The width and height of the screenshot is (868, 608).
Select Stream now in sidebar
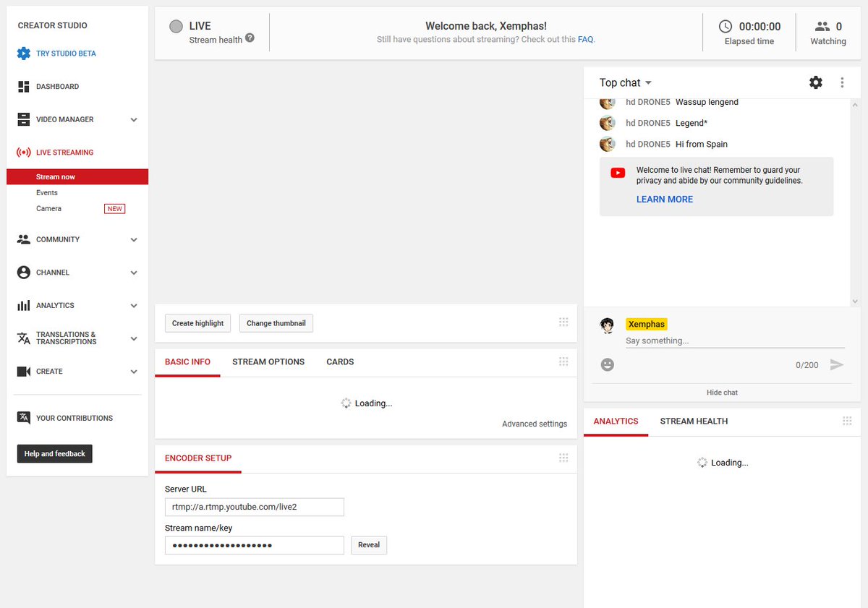[x=77, y=176]
